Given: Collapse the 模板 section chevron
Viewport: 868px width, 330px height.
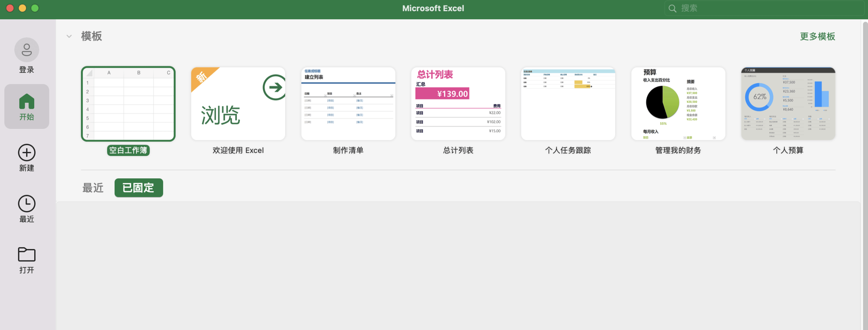Looking at the screenshot, I should [x=69, y=36].
